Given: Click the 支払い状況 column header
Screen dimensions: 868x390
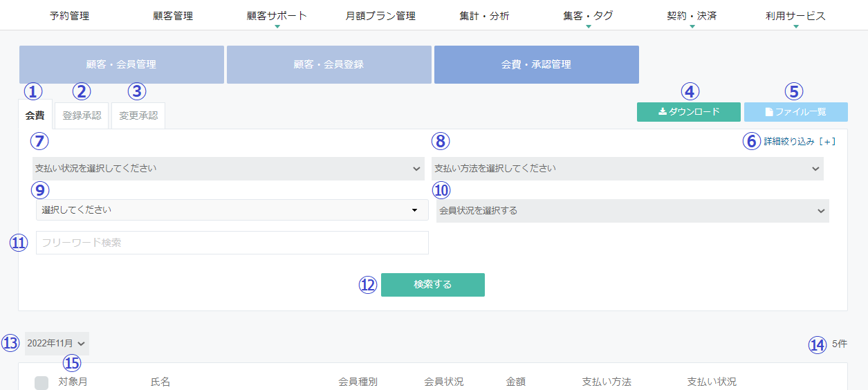Looking at the screenshot, I should [712, 382].
